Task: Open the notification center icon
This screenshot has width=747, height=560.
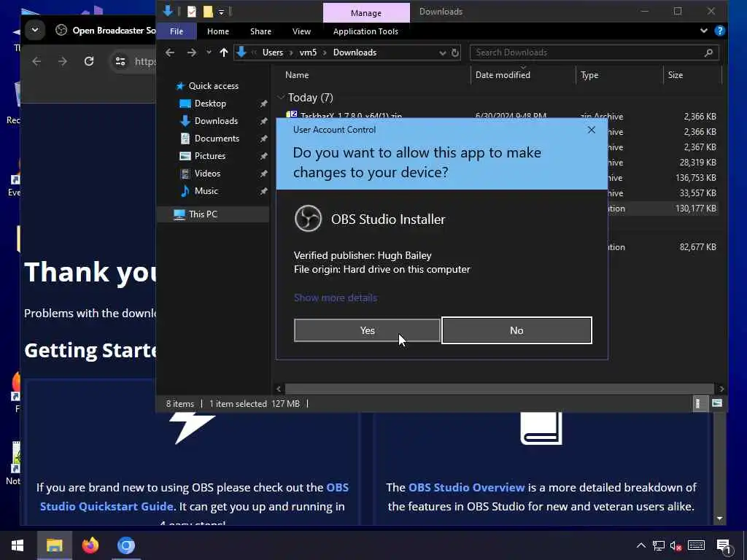Action: 724,547
